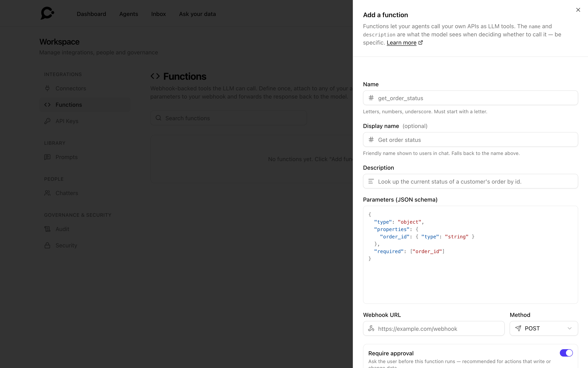The height and width of the screenshot is (368, 588).
Task: Click the Search functions box
Action: [228, 118]
